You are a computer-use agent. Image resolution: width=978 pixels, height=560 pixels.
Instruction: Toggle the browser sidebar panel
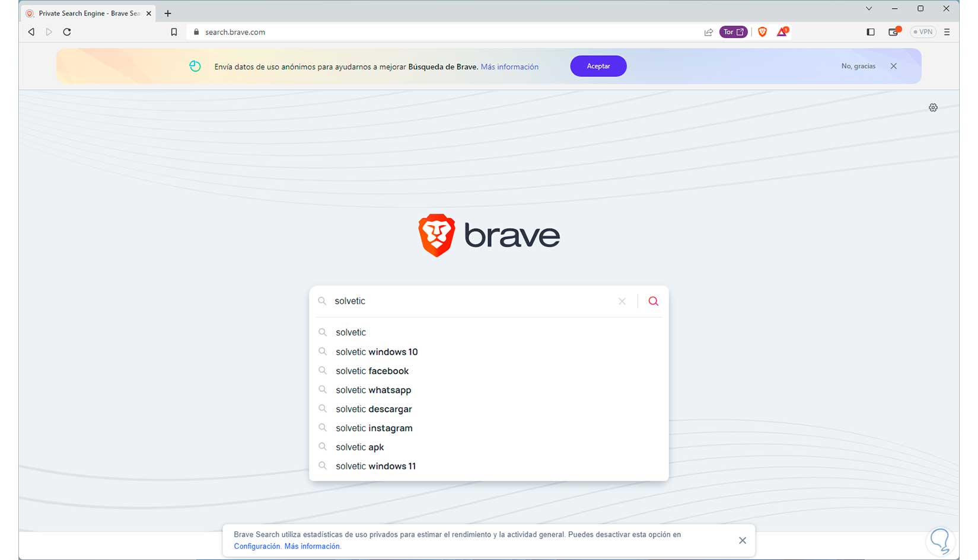tap(871, 32)
